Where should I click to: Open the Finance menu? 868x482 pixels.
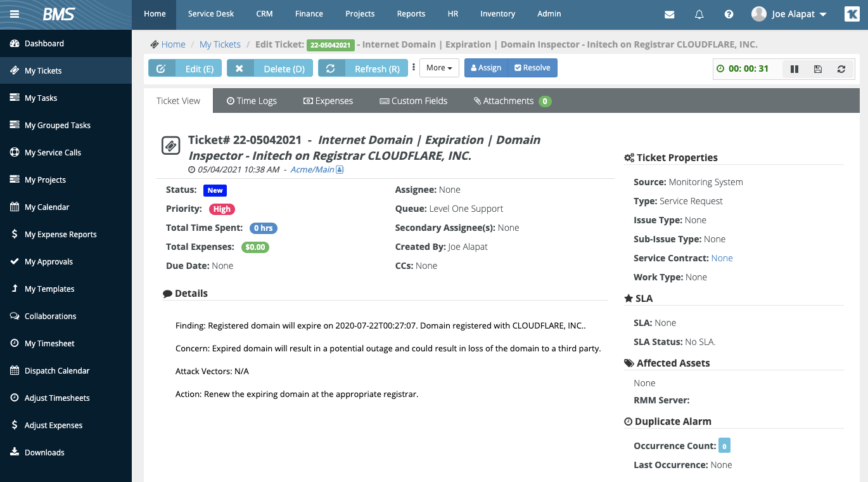tap(309, 14)
